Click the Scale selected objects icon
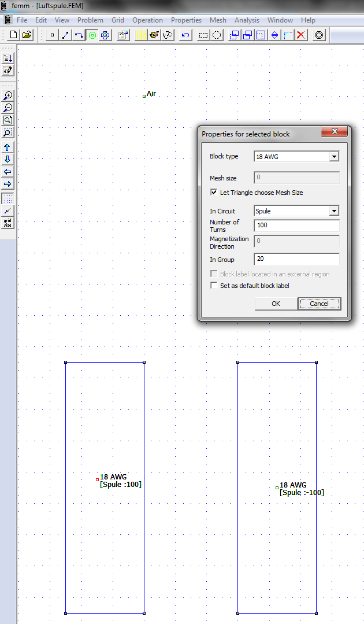 pos(261,35)
